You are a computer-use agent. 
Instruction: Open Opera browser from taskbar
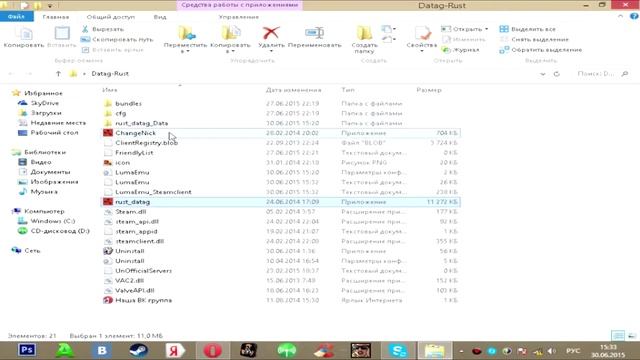[x=213, y=350]
